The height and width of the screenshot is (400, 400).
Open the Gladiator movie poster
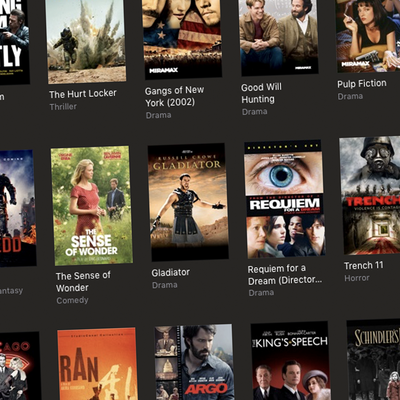(x=188, y=202)
